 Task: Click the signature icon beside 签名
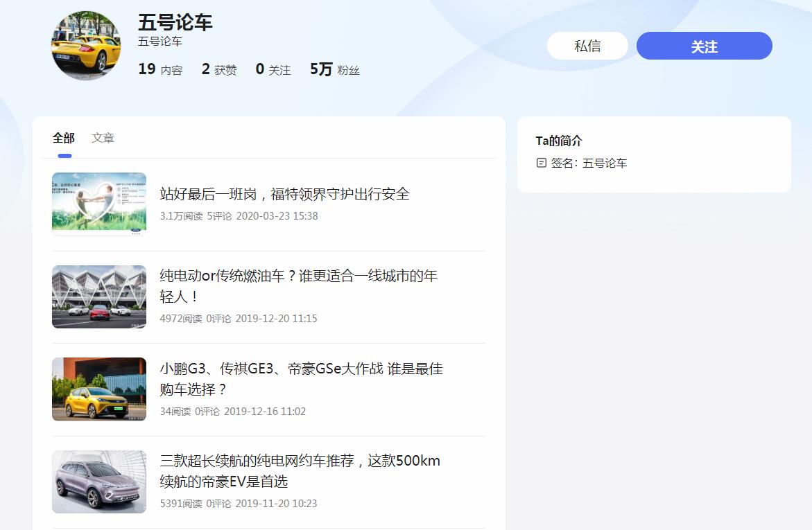pos(541,163)
